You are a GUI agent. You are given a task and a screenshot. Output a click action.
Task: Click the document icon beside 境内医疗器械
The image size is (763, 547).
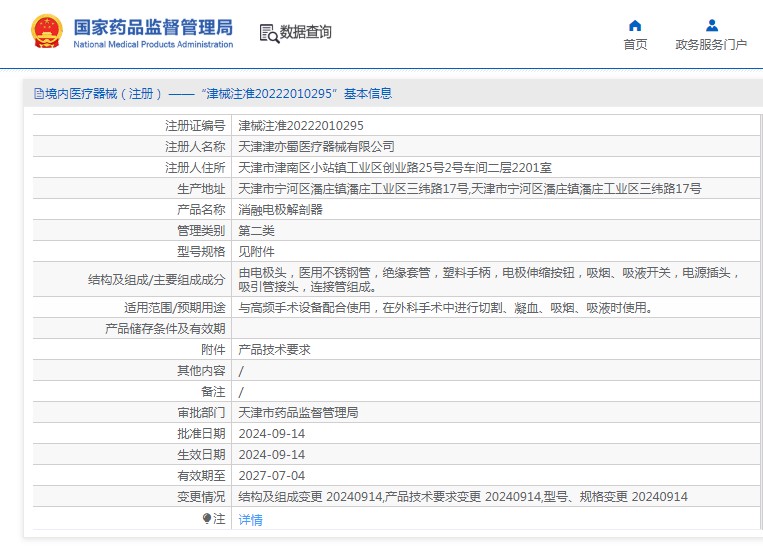[x=39, y=93]
